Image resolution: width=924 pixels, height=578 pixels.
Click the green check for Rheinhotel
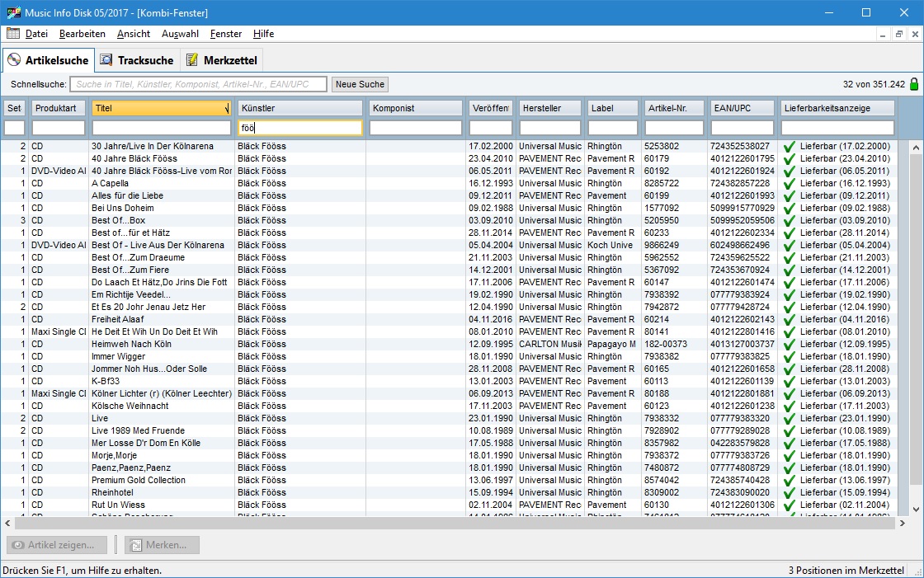coord(790,493)
